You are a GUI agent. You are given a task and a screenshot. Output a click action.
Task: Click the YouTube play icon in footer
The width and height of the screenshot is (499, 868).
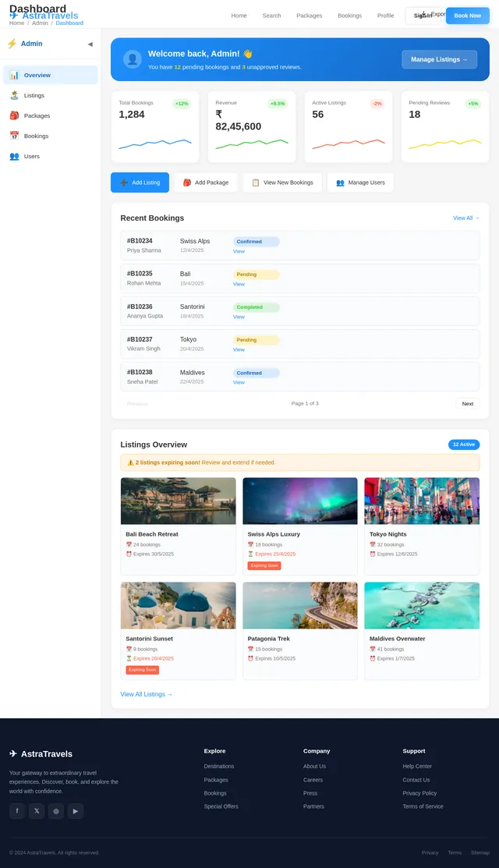point(75,811)
